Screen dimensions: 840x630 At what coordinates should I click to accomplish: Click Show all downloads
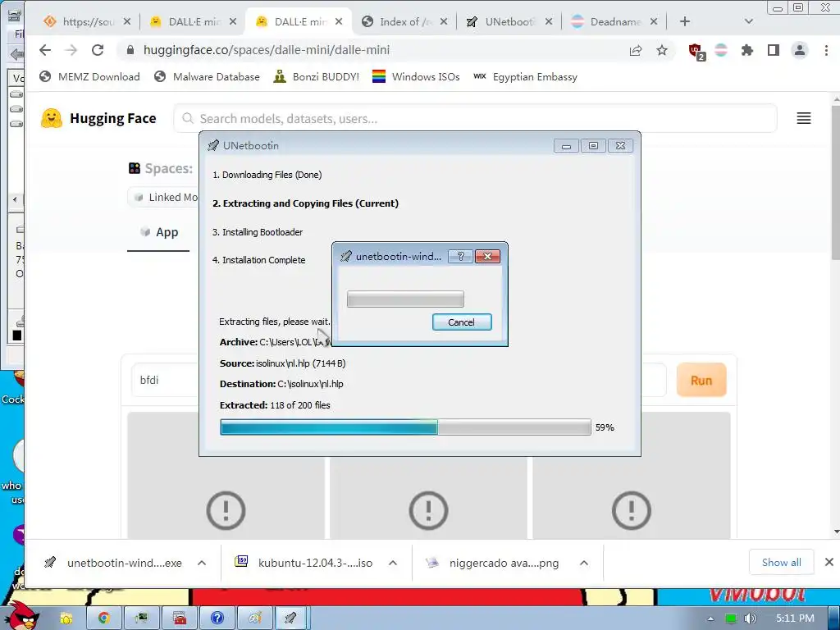[781, 563]
